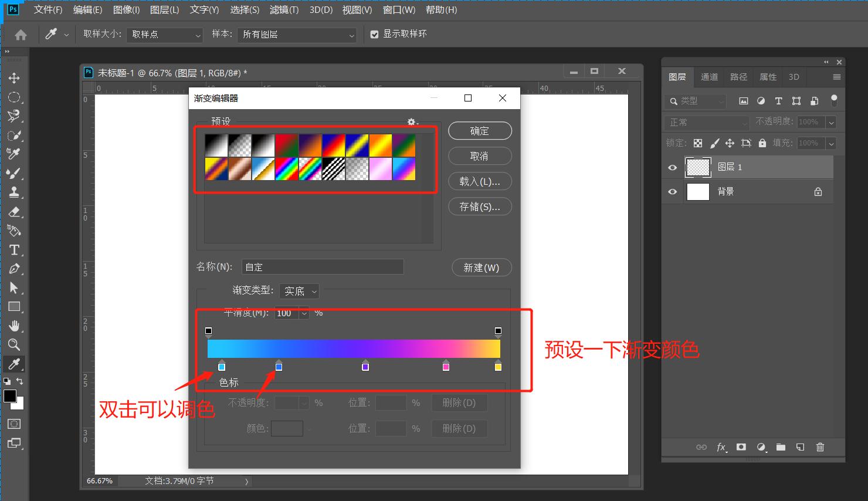
Task: Open the 滤镜(T) menu
Action: (x=284, y=10)
